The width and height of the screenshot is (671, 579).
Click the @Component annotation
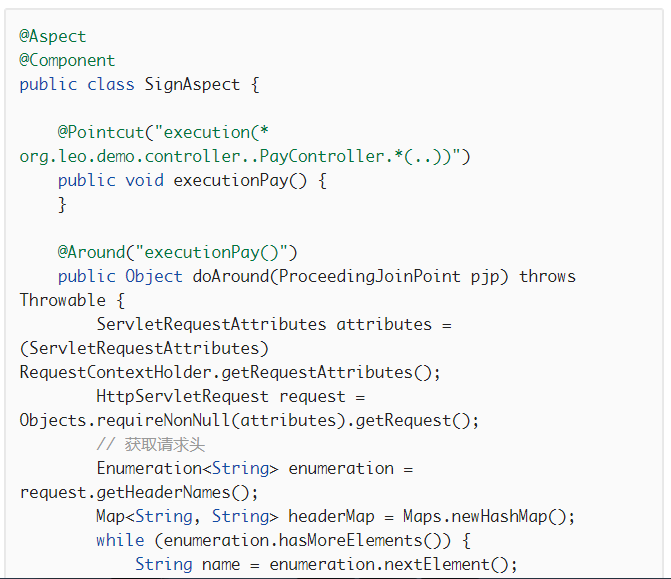(x=67, y=60)
